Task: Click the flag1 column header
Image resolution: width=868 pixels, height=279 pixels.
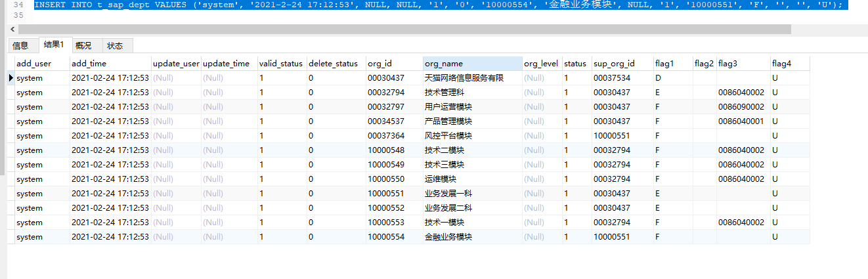Action: click(x=673, y=64)
